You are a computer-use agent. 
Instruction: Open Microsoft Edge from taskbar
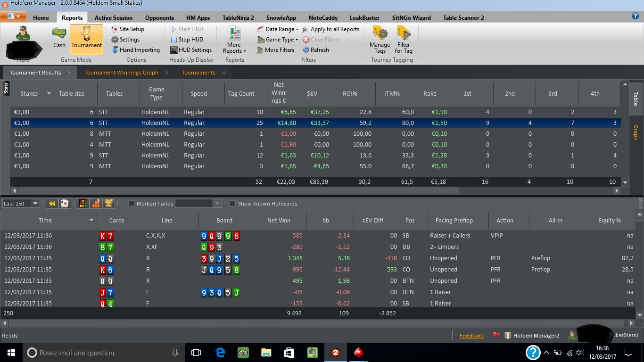click(x=220, y=352)
